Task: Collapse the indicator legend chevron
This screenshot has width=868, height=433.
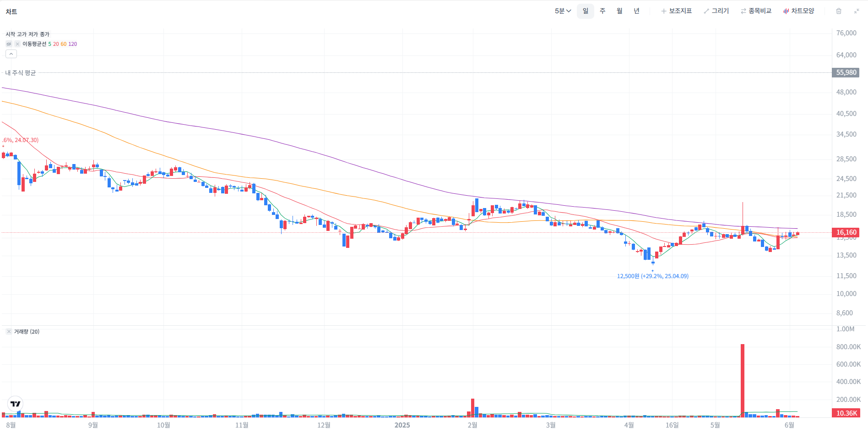Action: click(11, 54)
